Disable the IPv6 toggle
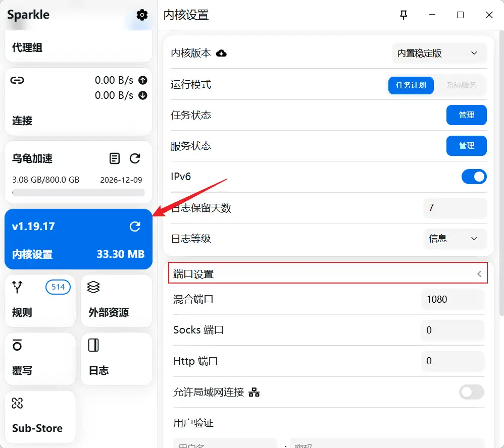This screenshot has height=448, width=504. click(x=474, y=177)
